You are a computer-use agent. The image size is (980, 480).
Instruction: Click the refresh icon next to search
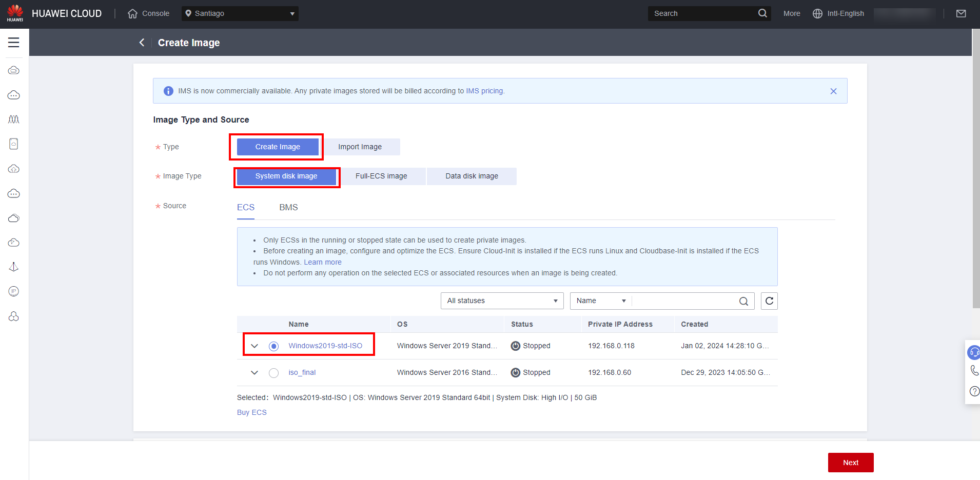769,301
